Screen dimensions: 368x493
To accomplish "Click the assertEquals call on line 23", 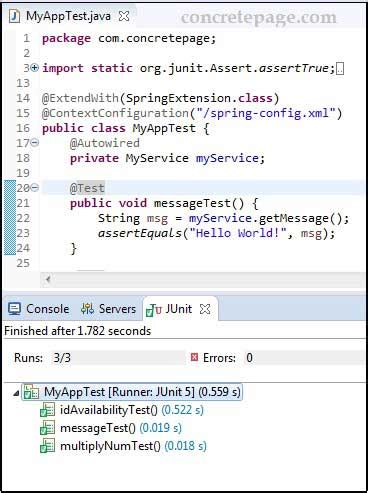I will coord(139,233).
